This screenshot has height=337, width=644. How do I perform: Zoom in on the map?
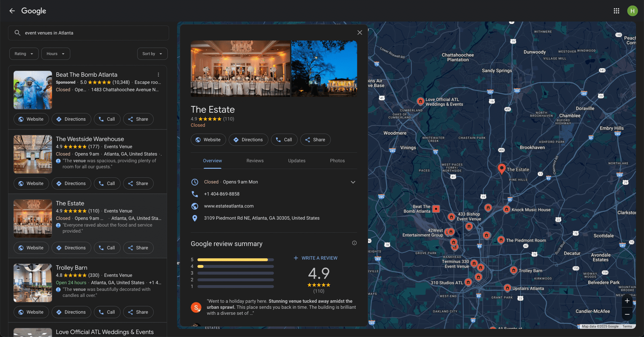coord(627,301)
